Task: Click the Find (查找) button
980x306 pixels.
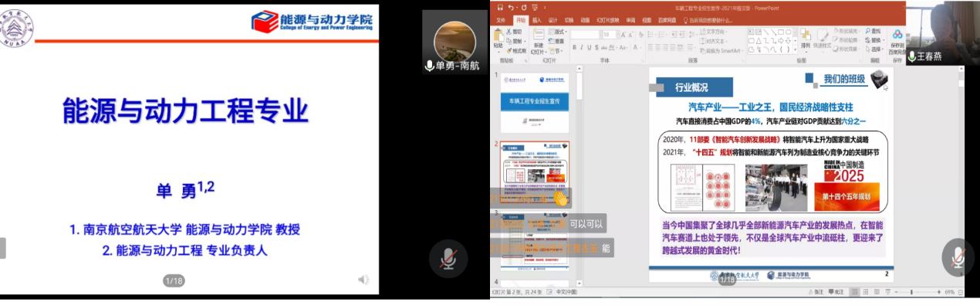Action: tap(874, 31)
